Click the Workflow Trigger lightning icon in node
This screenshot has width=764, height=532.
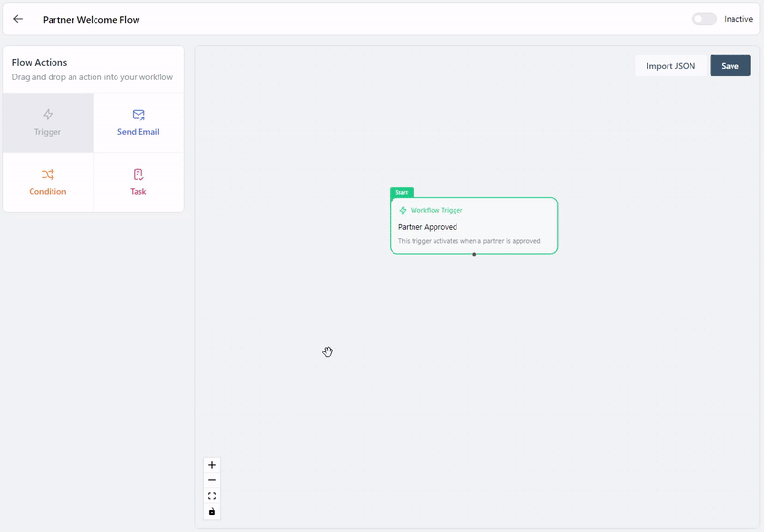click(x=403, y=210)
